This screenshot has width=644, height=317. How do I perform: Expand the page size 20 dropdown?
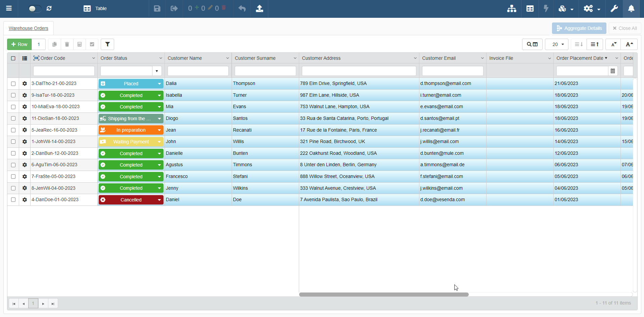pyautogui.click(x=557, y=44)
